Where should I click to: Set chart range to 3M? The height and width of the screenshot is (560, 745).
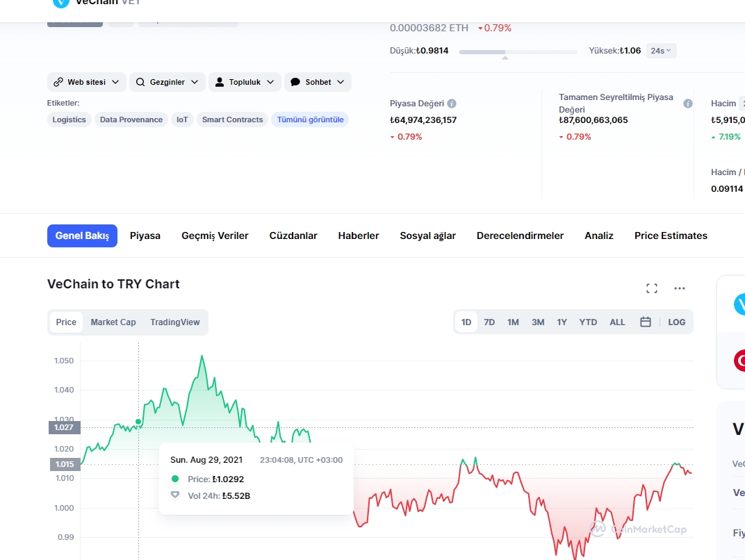[x=538, y=322]
